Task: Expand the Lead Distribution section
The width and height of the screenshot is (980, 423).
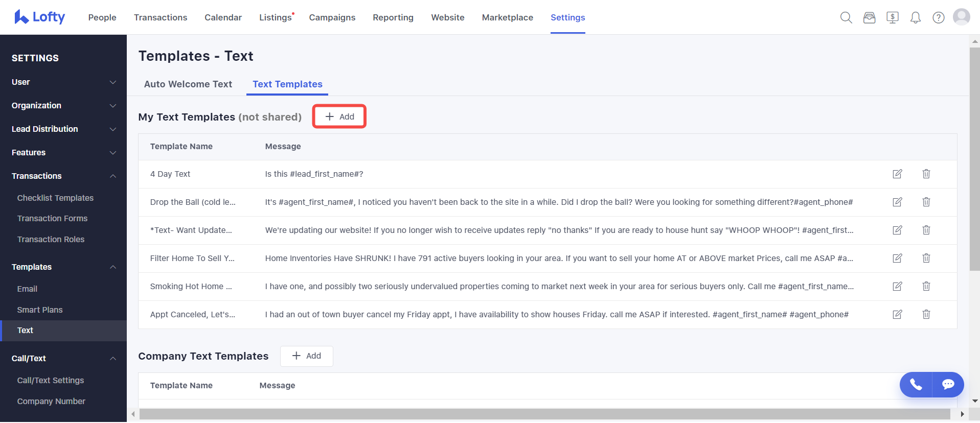Action: point(63,129)
